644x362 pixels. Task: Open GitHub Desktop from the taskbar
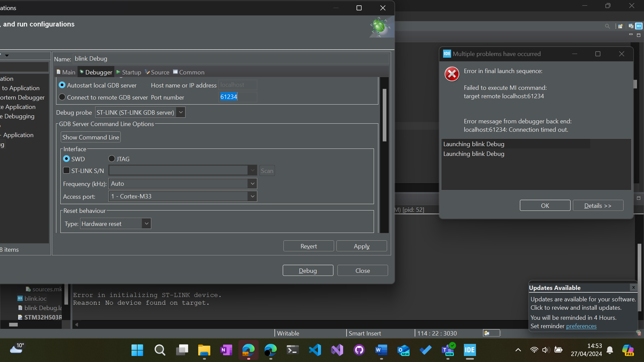point(359,350)
